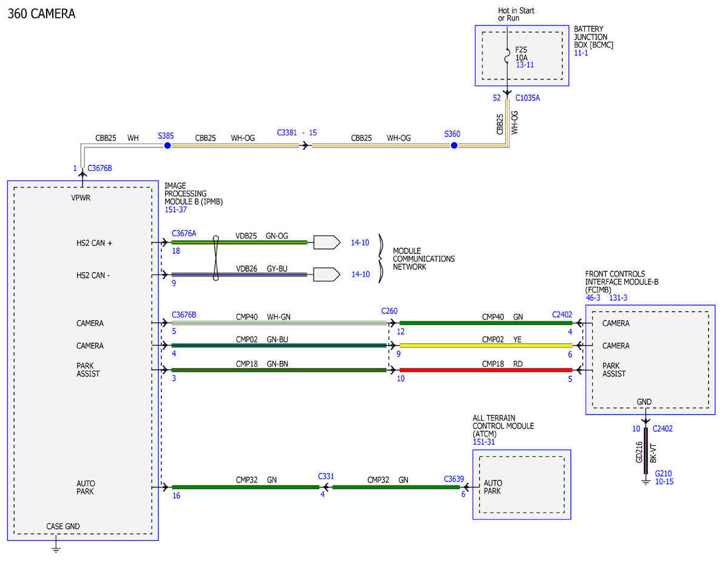Open the C260 connector link
This screenshot has width=728, height=562.
[x=389, y=311]
